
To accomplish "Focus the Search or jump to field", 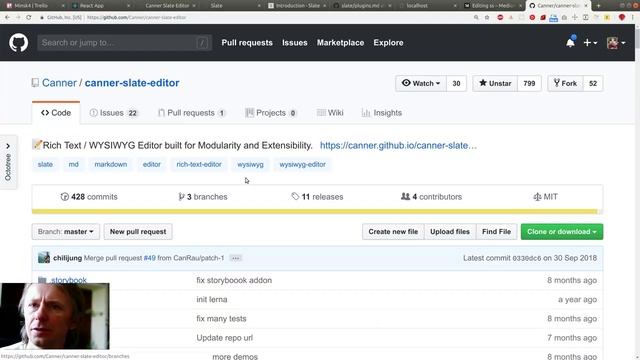I will pyautogui.click(x=124, y=42).
